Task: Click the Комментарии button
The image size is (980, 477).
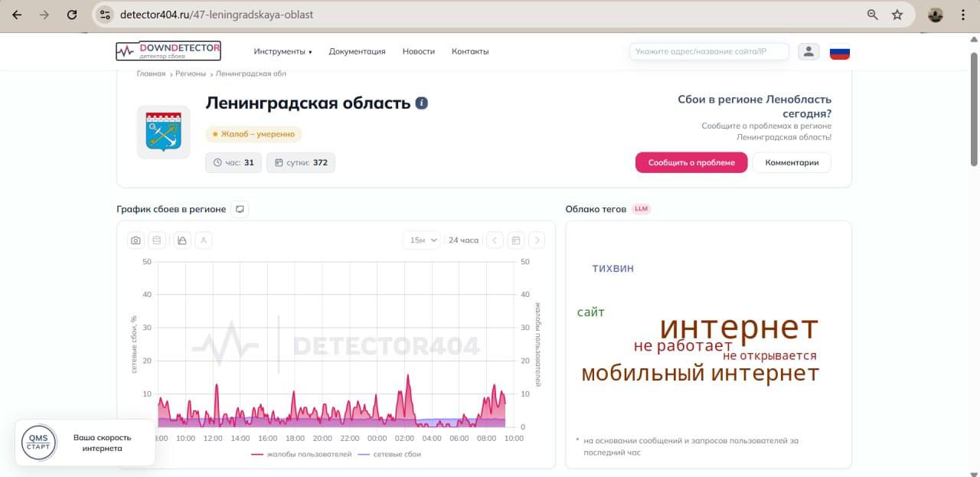Action: [x=792, y=162]
